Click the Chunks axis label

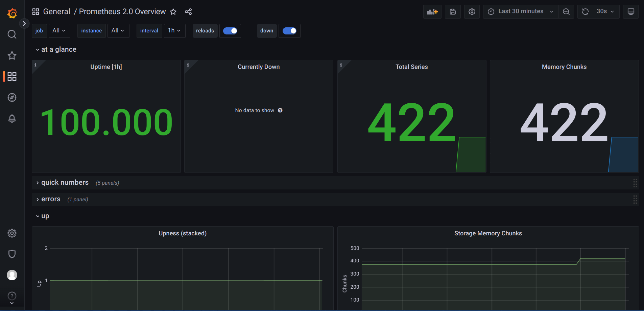(344, 284)
